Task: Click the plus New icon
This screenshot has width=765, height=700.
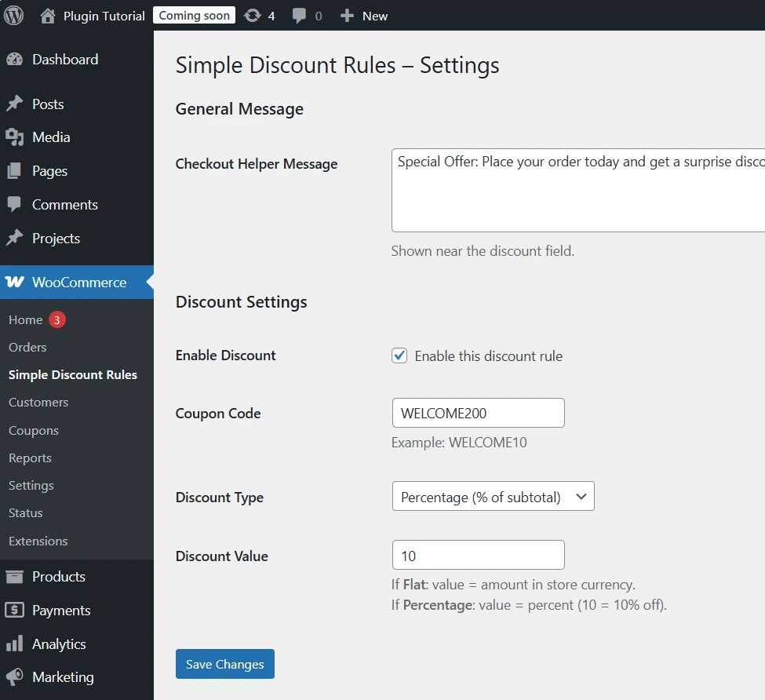Action: pyautogui.click(x=347, y=16)
